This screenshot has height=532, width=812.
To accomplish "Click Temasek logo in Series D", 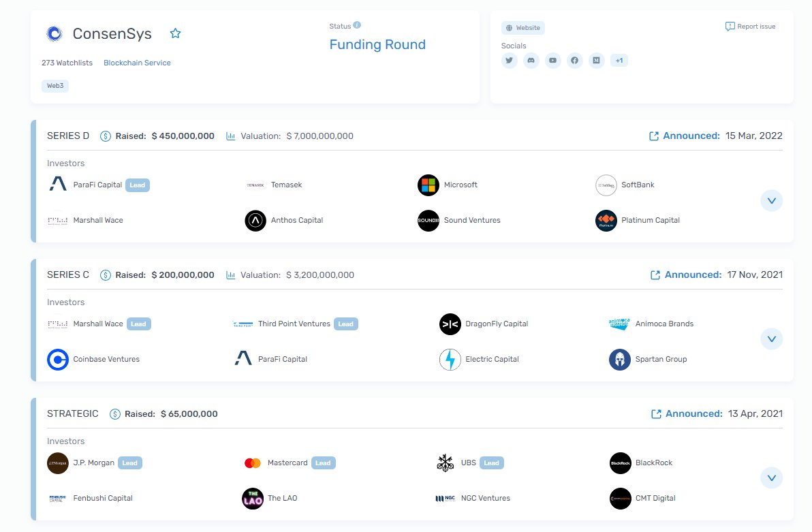I will (x=255, y=185).
